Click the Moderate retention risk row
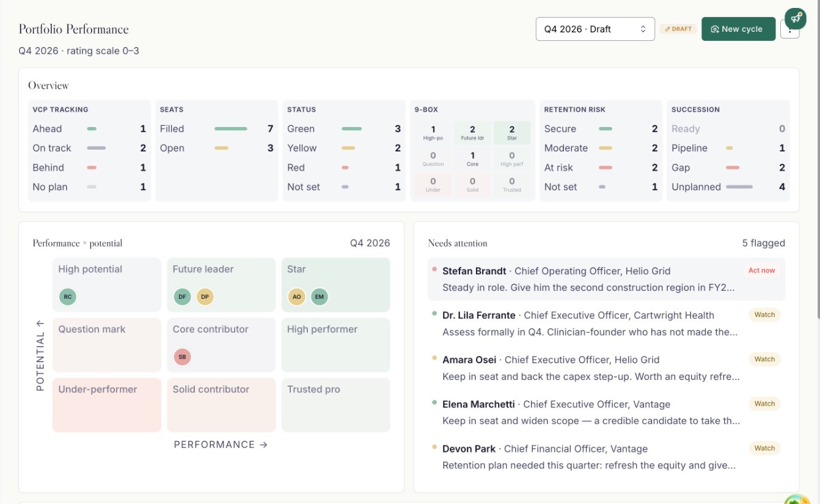The width and height of the screenshot is (820, 504). (601, 148)
